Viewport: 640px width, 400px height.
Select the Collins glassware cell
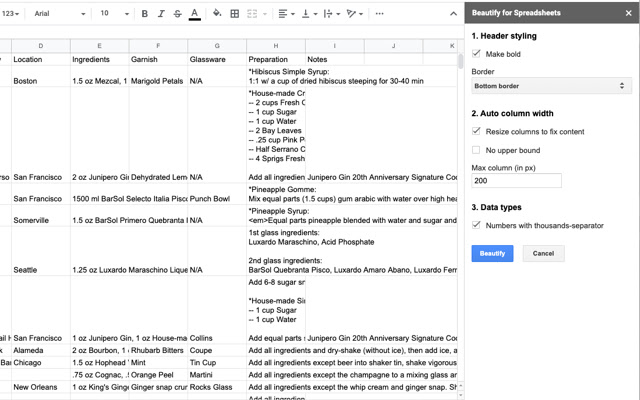217,310
